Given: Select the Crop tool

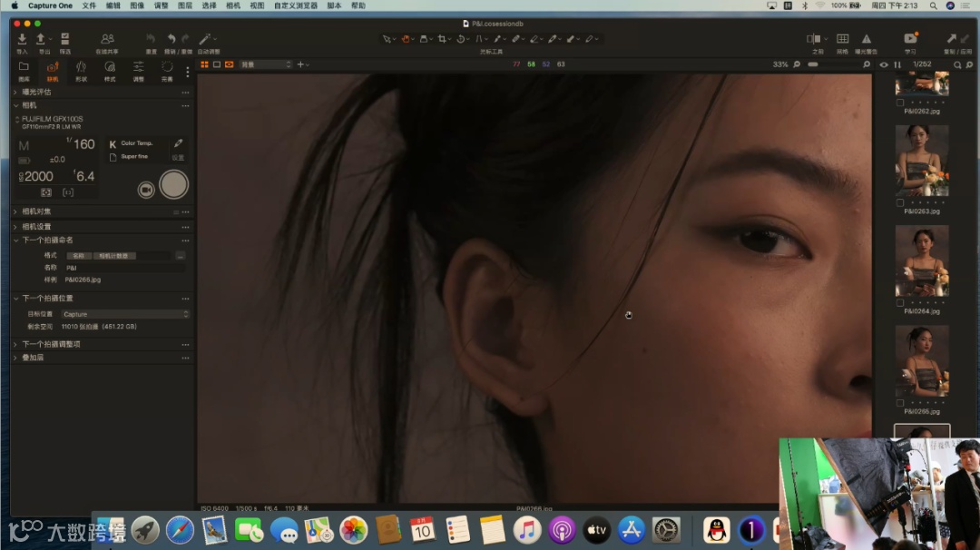Looking at the screenshot, I should 442,39.
